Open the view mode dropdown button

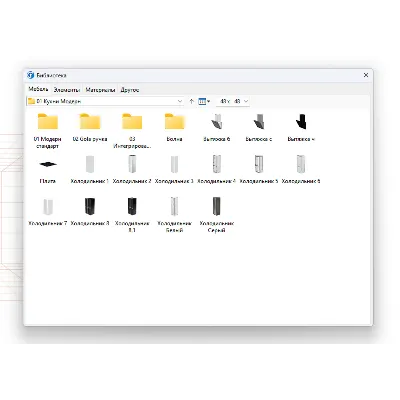tap(204, 101)
